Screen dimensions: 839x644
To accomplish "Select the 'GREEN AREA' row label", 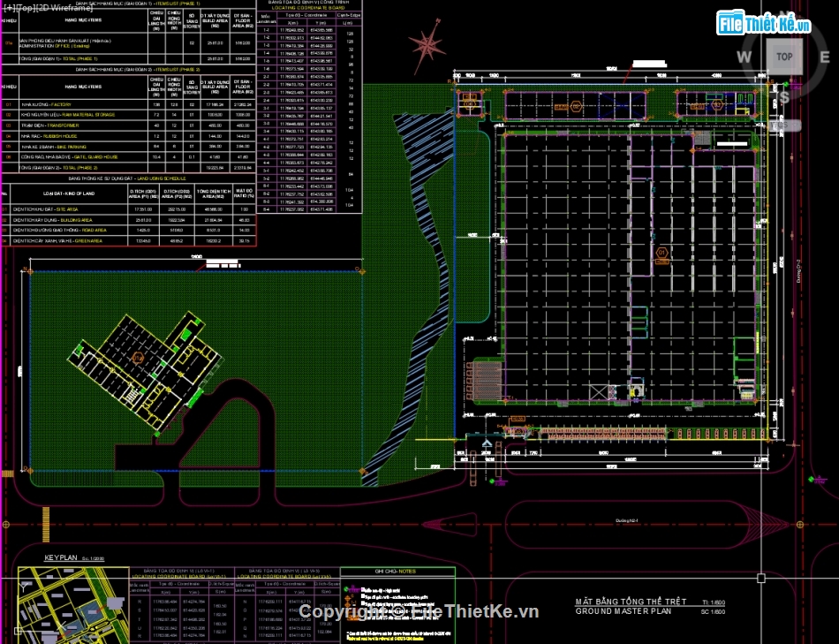I will point(88,241).
